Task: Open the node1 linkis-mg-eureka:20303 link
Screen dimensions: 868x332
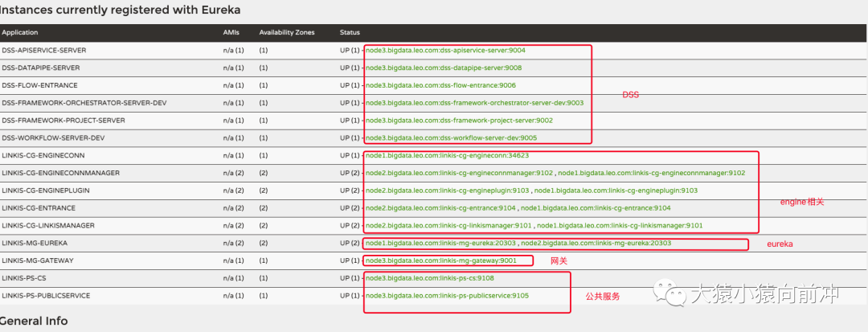Action: coord(440,243)
